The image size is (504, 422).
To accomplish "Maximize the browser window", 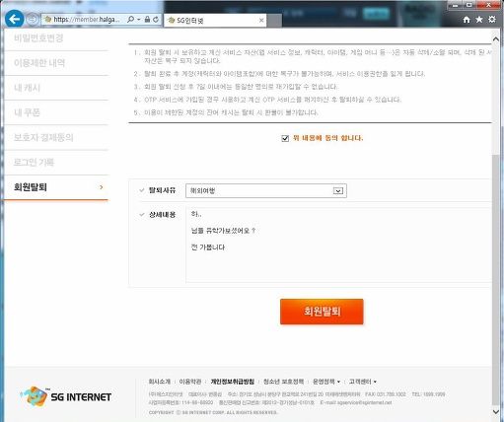I will [469, 5].
